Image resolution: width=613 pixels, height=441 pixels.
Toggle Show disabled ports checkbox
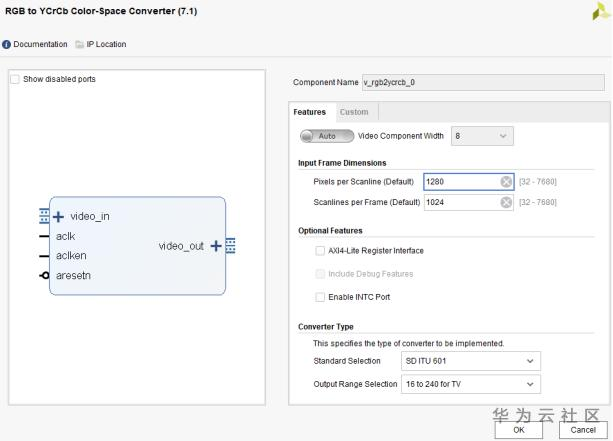click(x=15, y=79)
